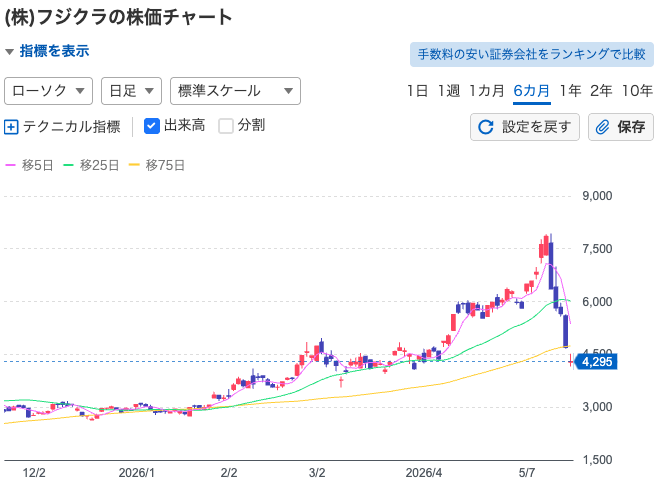
Task: Select the 6カ月 period tab
Action: pyautogui.click(x=531, y=91)
